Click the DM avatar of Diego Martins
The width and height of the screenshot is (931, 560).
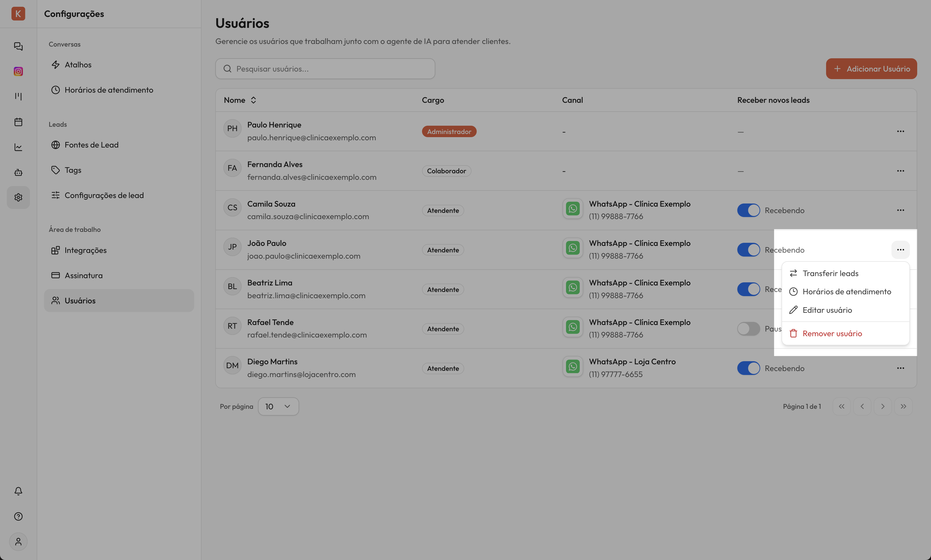click(232, 365)
